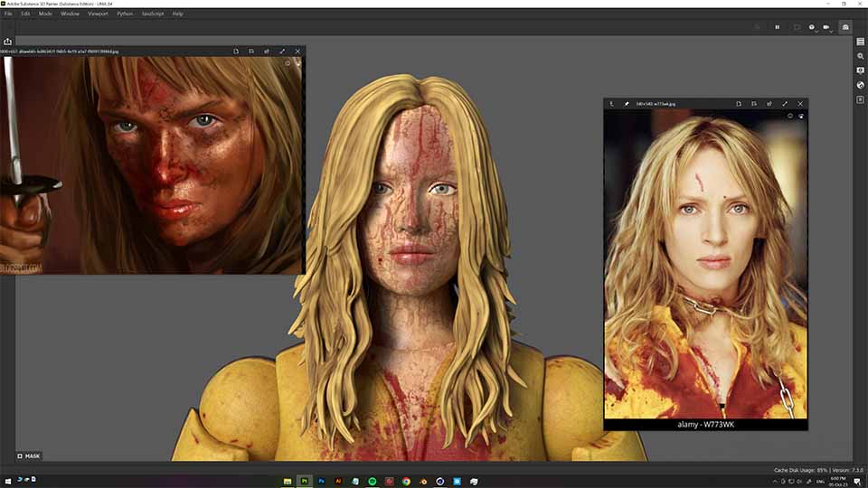Open the camera view dropdown in top toolbar
868x488 pixels.
(x=827, y=27)
